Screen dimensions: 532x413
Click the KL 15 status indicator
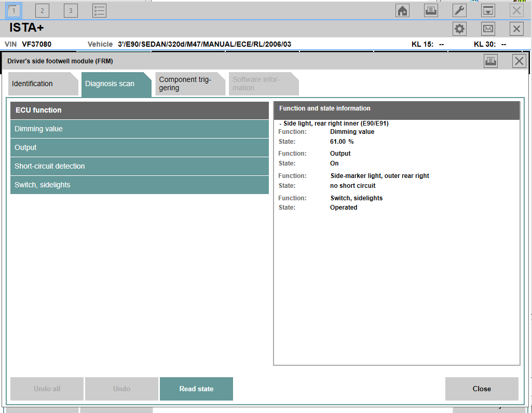pos(428,44)
